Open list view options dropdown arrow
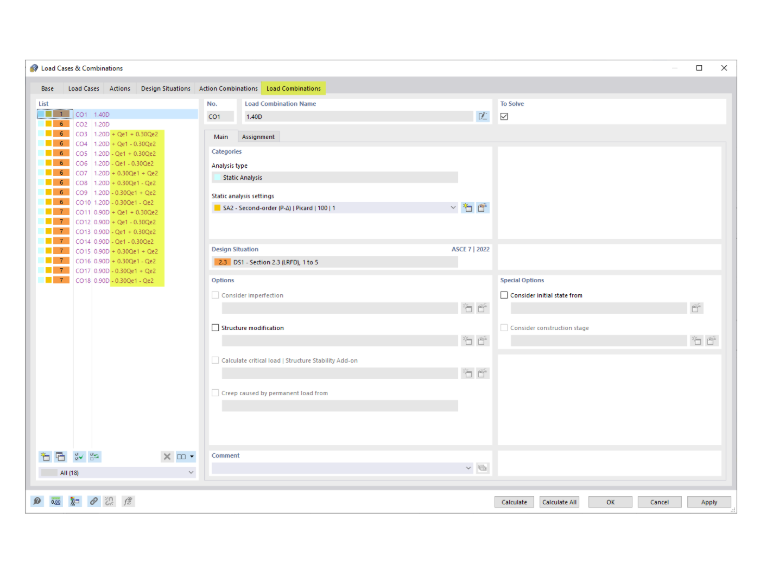This screenshot has height=570, width=760. (x=192, y=457)
